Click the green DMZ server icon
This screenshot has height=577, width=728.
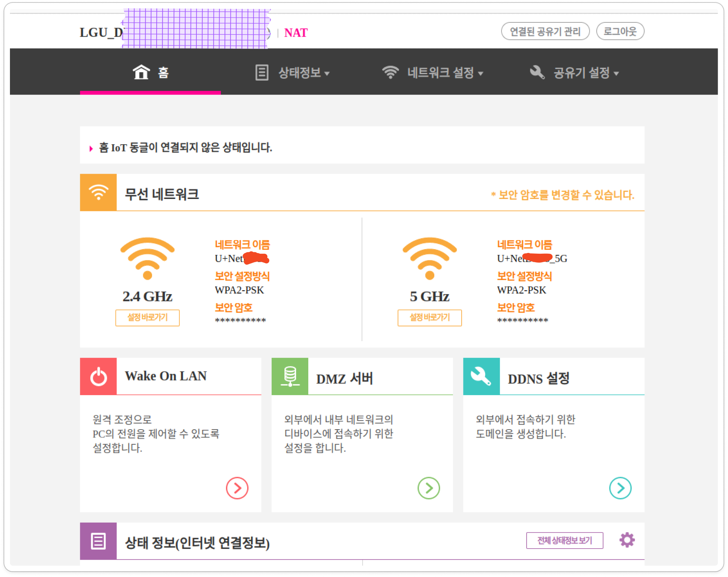pos(290,376)
